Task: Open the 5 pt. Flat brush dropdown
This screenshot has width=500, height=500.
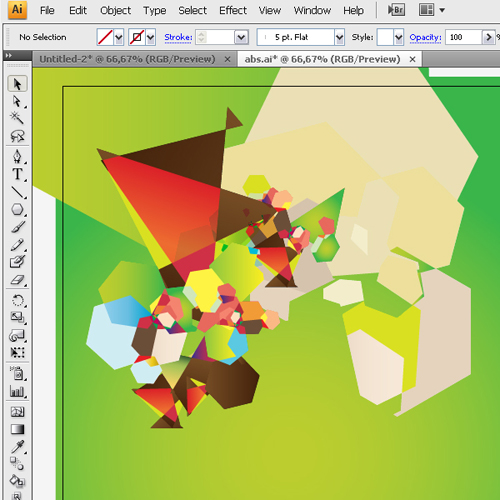Action: [x=339, y=37]
